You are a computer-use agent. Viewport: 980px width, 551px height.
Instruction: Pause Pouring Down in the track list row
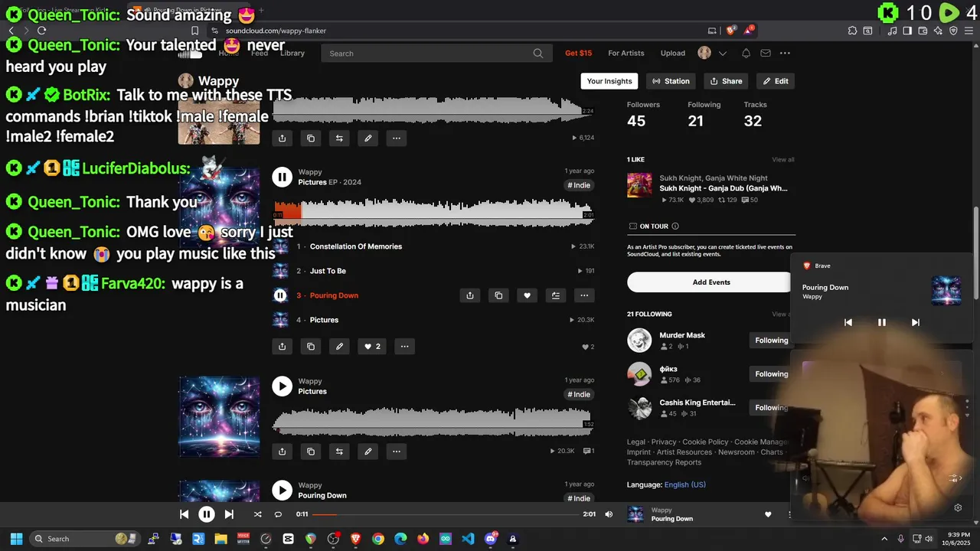pos(280,295)
